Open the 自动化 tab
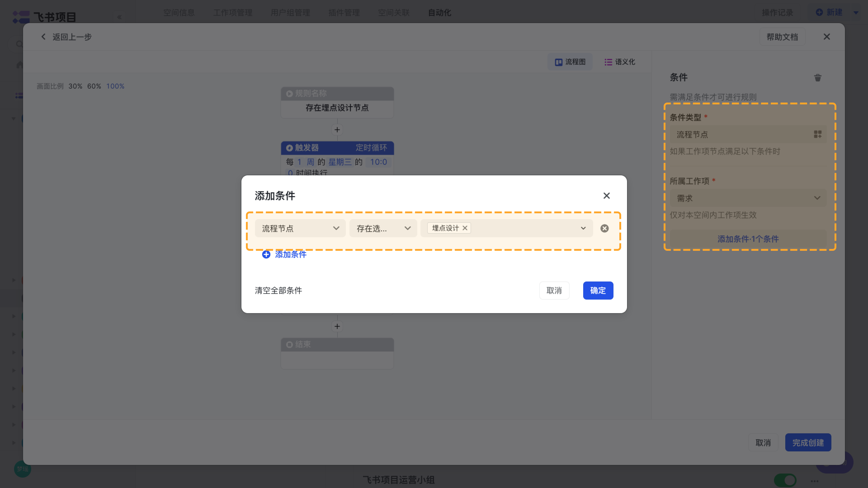 (x=440, y=12)
